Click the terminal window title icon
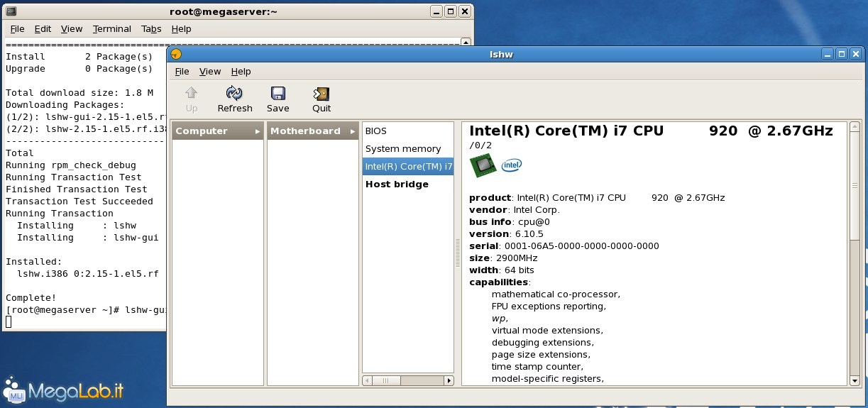868x408 pixels. pos(10,11)
